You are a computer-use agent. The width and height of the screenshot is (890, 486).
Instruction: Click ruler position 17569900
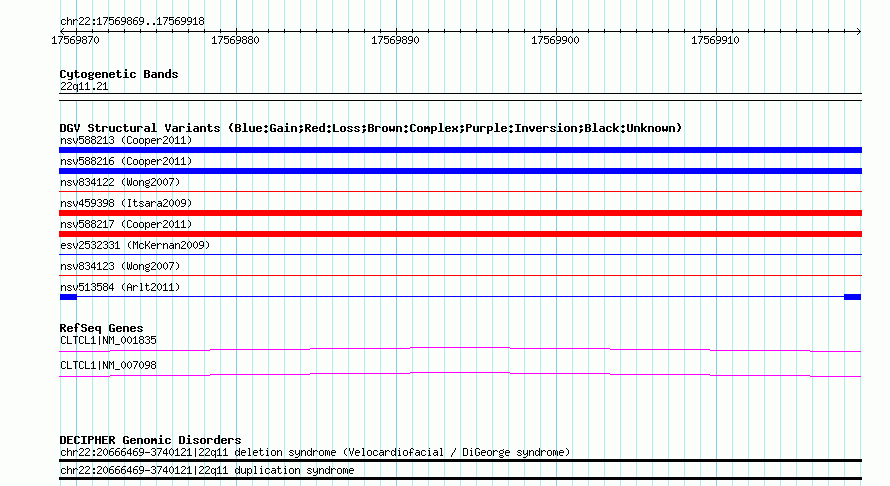pos(555,40)
